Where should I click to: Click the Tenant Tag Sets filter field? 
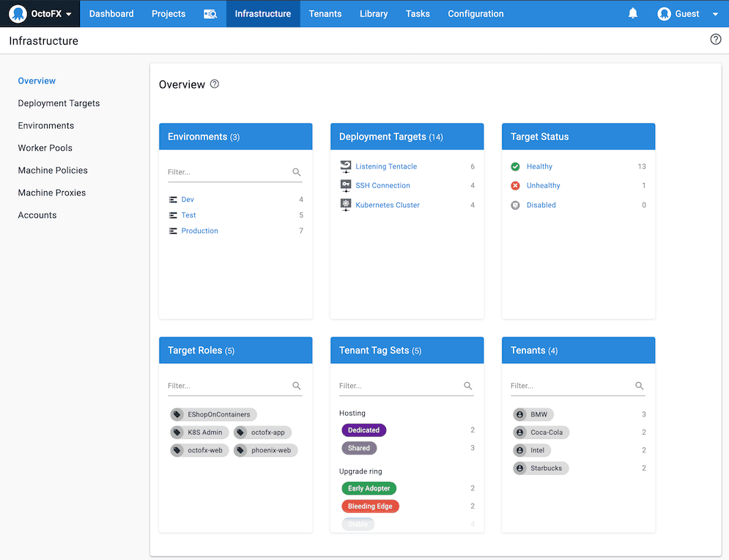tap(399, 386)
